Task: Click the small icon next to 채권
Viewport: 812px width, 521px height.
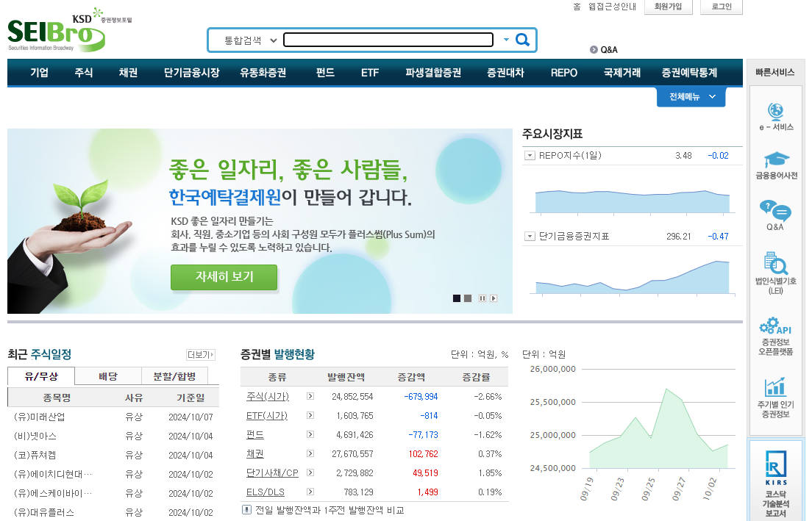Action: (310, 453)
